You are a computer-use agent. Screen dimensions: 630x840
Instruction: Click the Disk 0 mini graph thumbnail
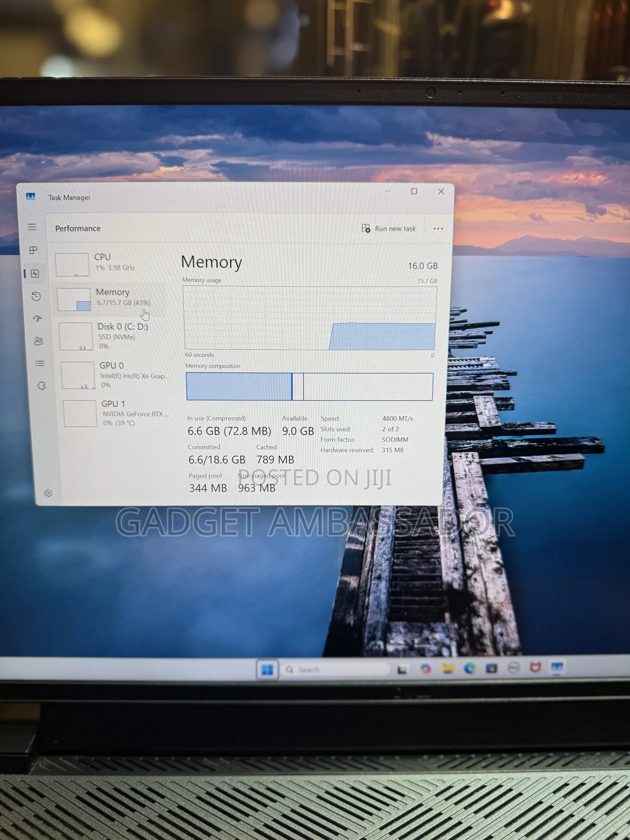[x=76, y=336]
